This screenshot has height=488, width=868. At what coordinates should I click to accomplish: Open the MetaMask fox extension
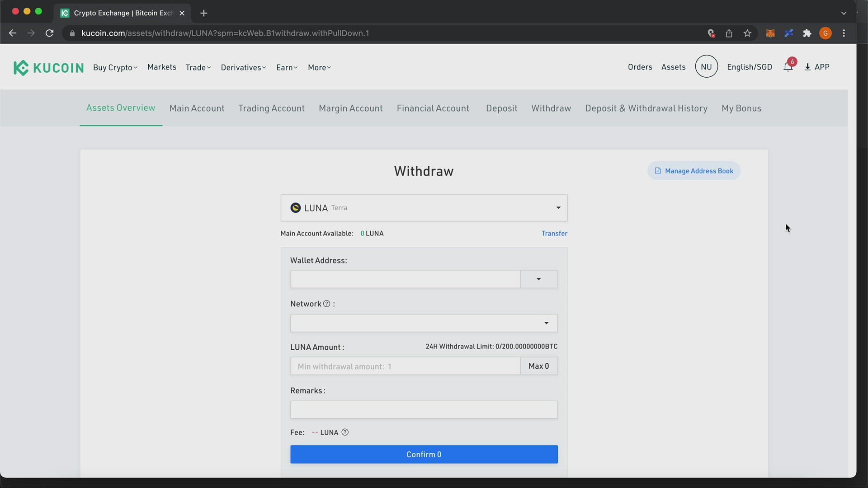click(x=770, y=33)
